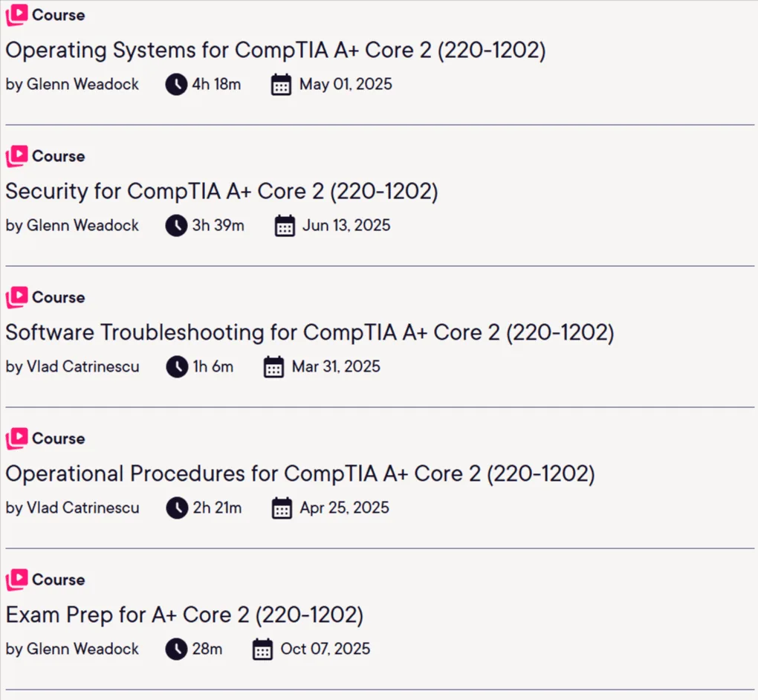The width and height of the screenshot is (758, 700).
Task: Open Operational Procedures for CompTIA A+ course
Action: [x=300, y=474]
